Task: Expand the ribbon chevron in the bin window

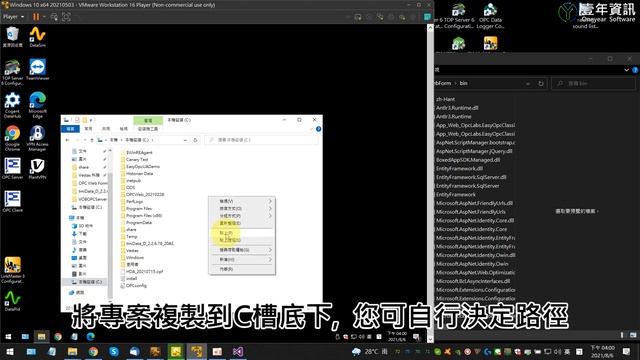Action: (x=626, y=70)
